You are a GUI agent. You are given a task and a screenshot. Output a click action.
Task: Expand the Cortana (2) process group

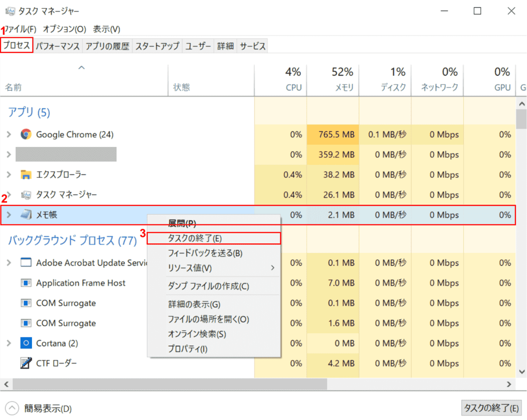(9, 343)
